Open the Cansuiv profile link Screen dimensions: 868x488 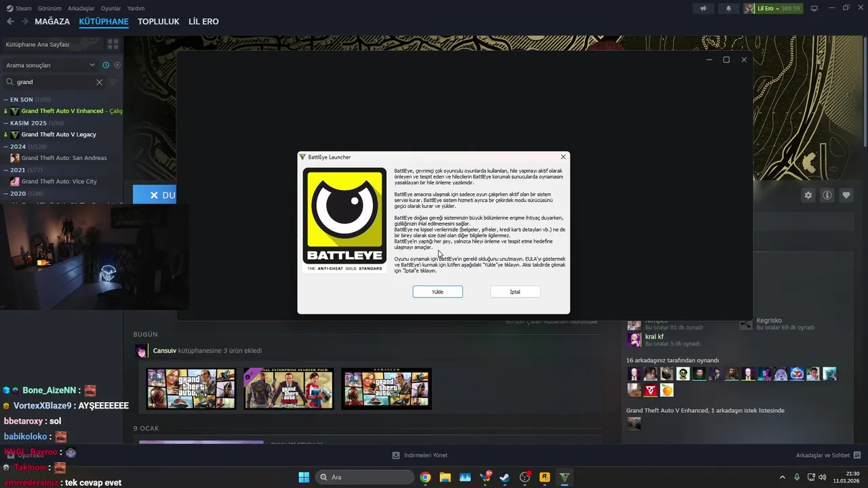165,350
